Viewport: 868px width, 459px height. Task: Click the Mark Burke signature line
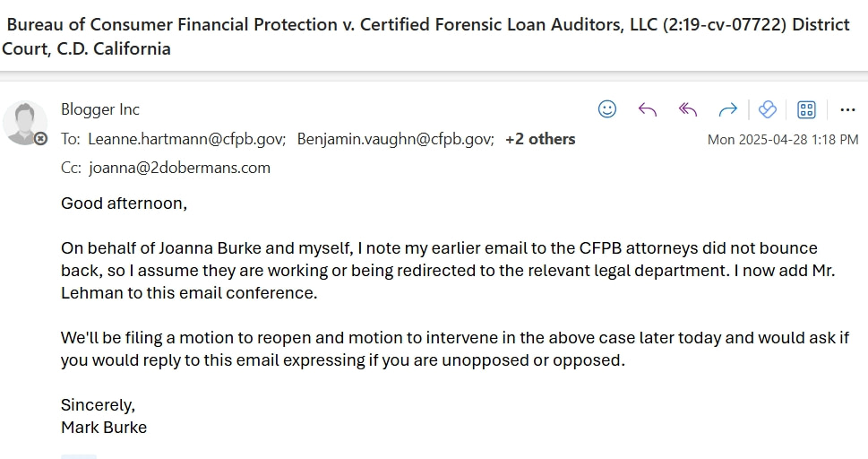(x=104, y=428)
